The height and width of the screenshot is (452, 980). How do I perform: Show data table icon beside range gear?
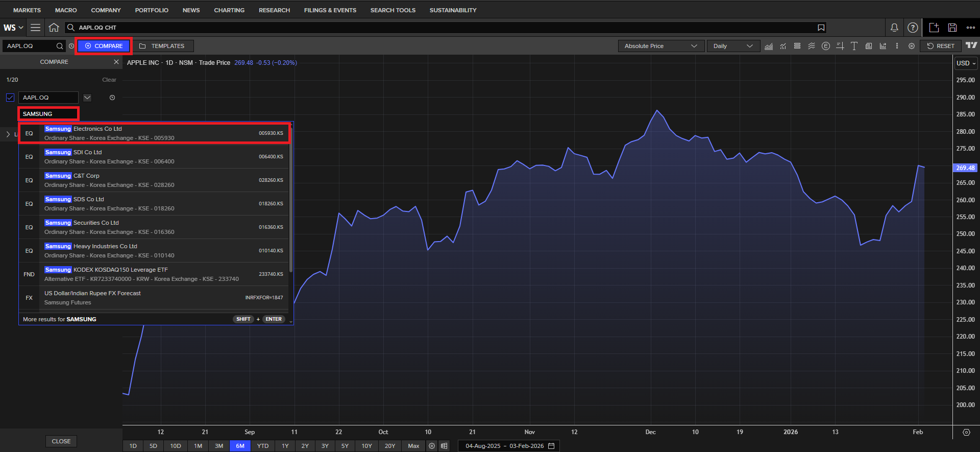point(445,446)
